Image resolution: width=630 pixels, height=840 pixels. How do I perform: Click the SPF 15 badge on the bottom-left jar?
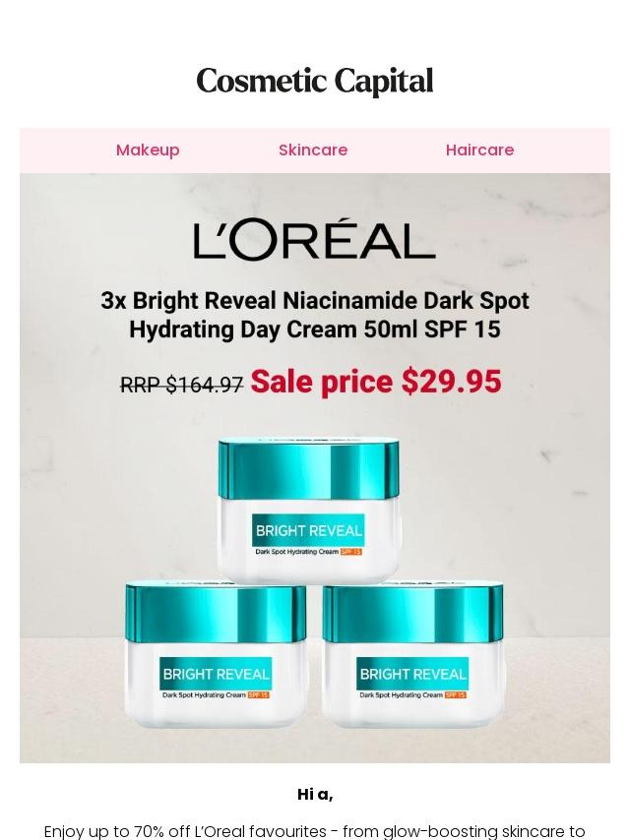pos(259,694)
